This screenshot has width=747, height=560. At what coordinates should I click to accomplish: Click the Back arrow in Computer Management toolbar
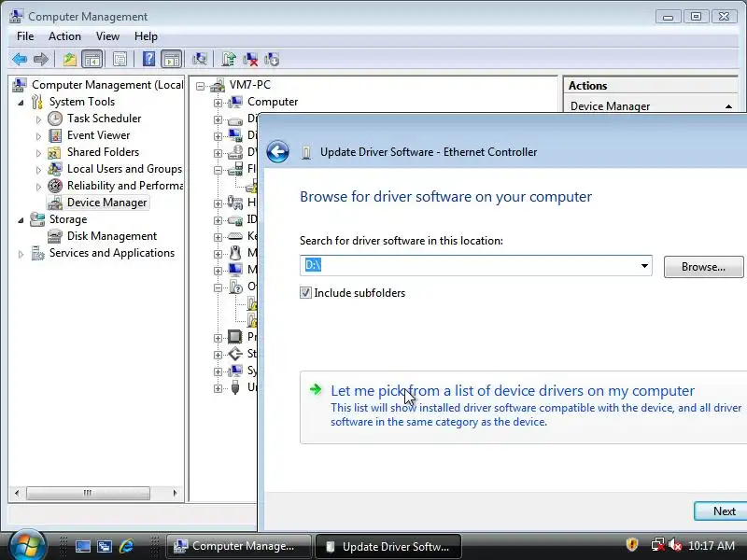20,60
